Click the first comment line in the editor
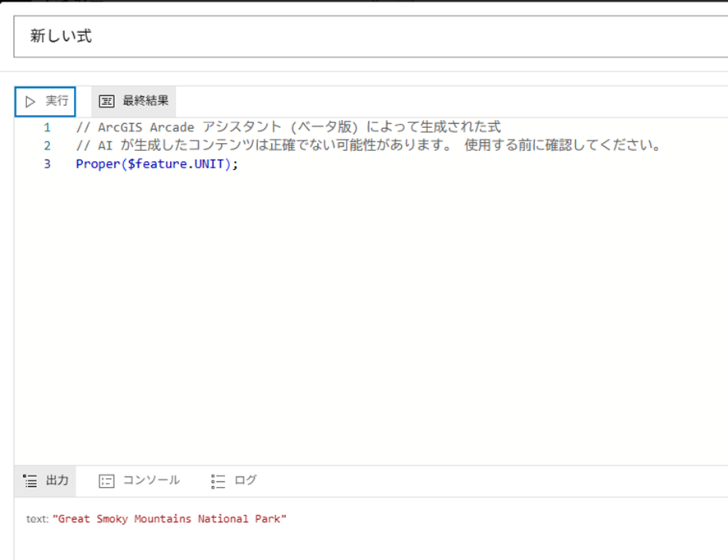 pyautogui.click(x=247, y=126)
